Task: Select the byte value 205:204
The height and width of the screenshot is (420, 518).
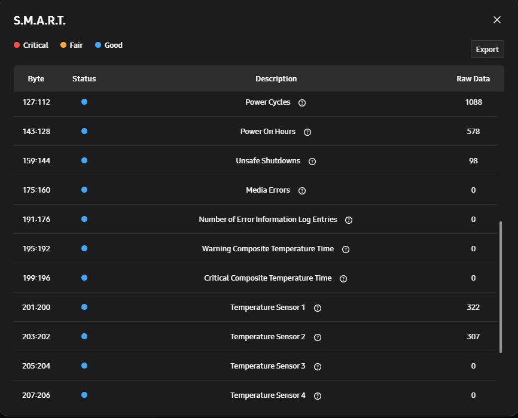Action: coord(36,366)
